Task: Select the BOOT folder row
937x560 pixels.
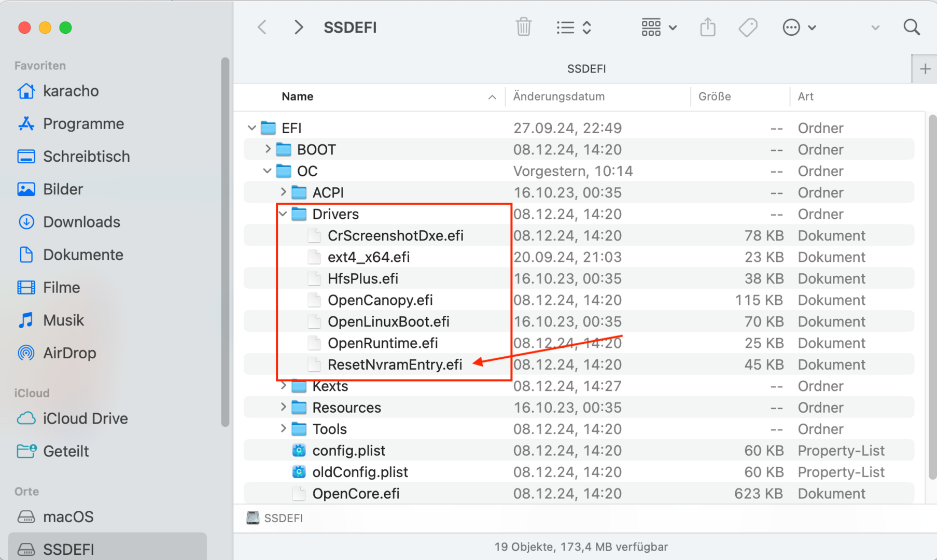Action: [x=579, y=149]
